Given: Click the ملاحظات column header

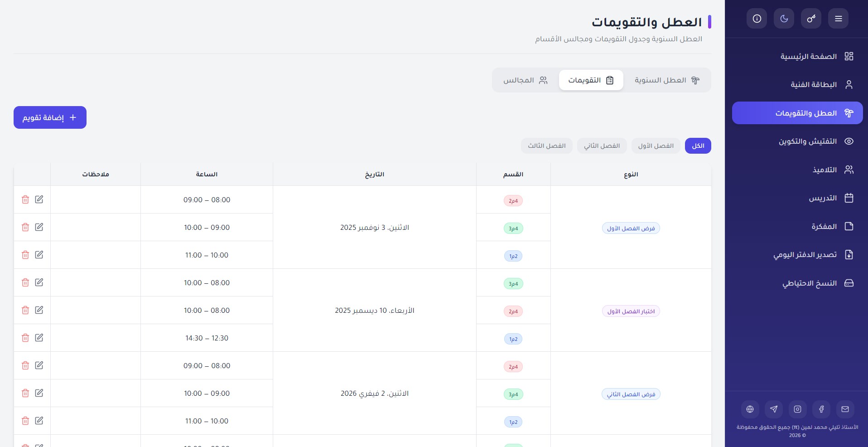Looking at the screenshot, I should click(96, 174).
